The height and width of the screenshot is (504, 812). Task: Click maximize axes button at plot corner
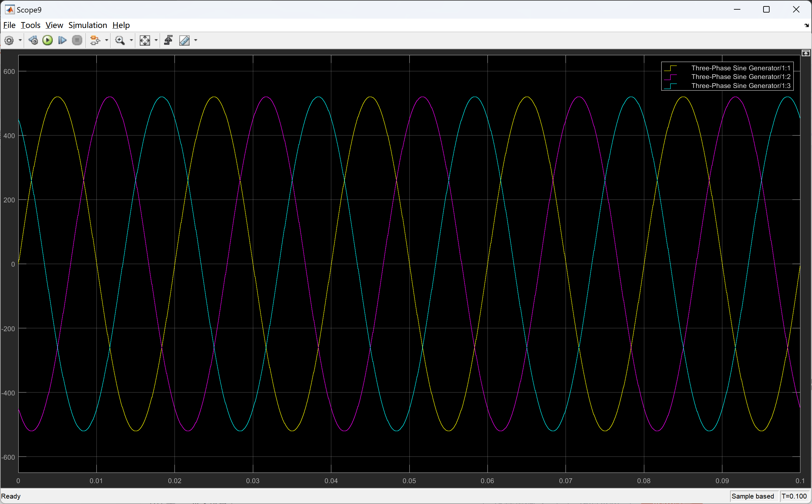pos(806,53)
